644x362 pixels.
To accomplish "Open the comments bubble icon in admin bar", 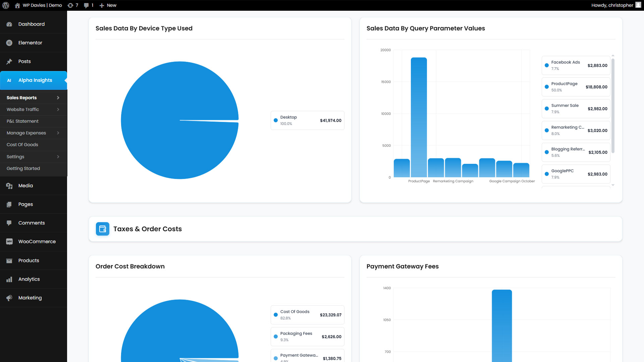I will click(87, 5).
